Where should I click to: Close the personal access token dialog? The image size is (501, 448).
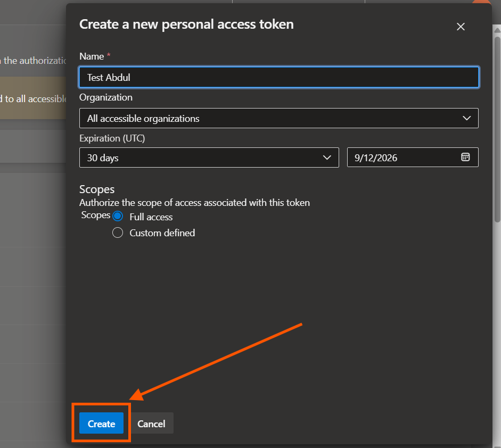tap(461, 27)
